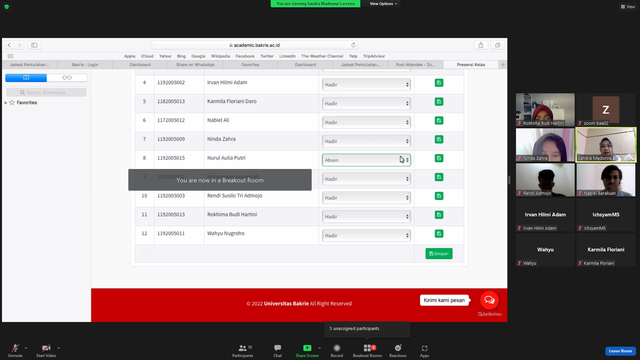640x360 pixels.
Task: Select the Bookmarks view in sidebar
Action: coord(26,78)
